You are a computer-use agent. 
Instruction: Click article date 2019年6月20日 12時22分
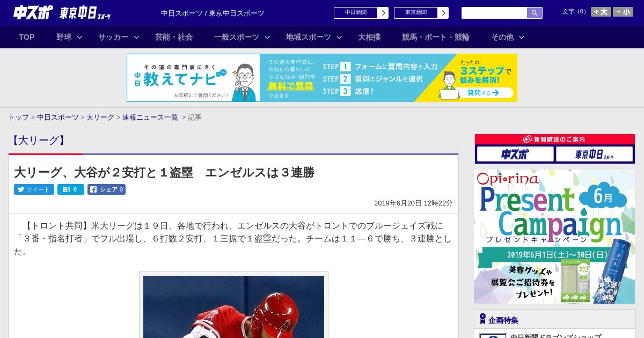coord(413,203)
